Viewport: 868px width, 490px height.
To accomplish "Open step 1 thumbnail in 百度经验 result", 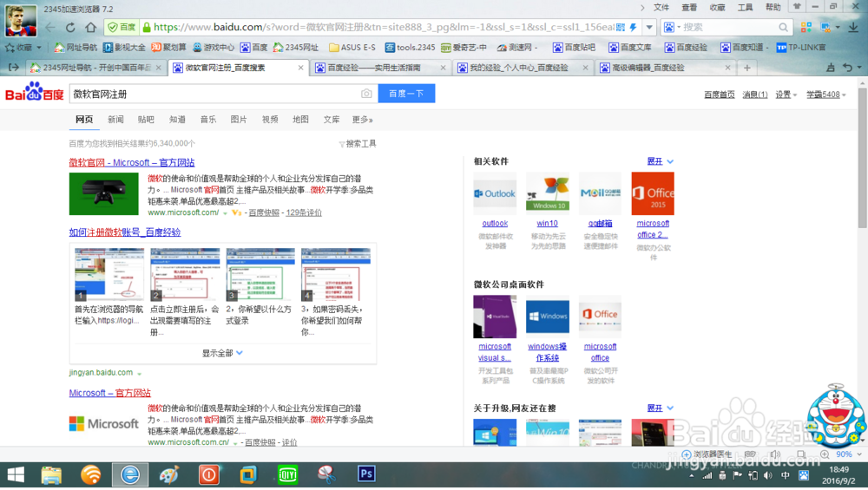I will [109, 274].
